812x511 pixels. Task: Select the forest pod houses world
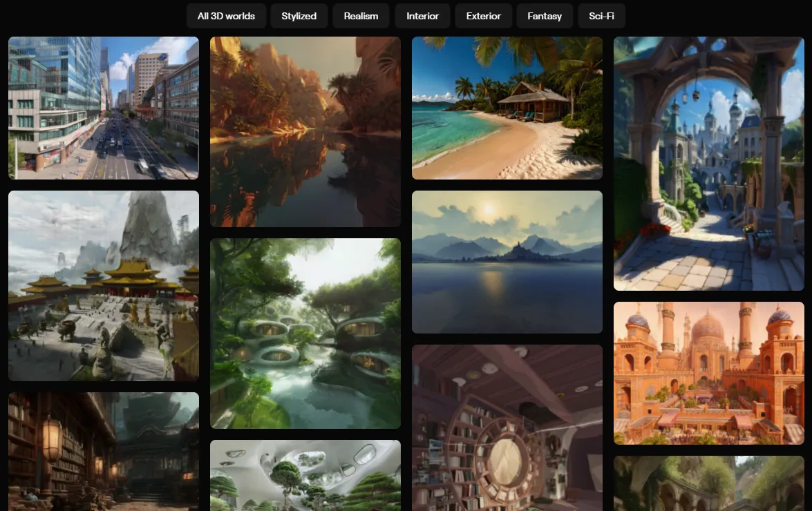click(305, 334)
